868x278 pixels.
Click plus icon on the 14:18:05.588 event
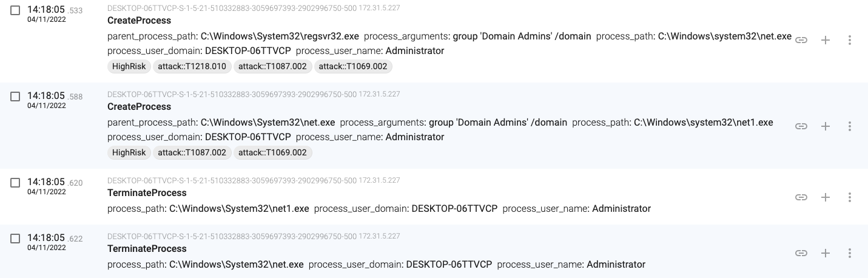click(x=825, y=126)
